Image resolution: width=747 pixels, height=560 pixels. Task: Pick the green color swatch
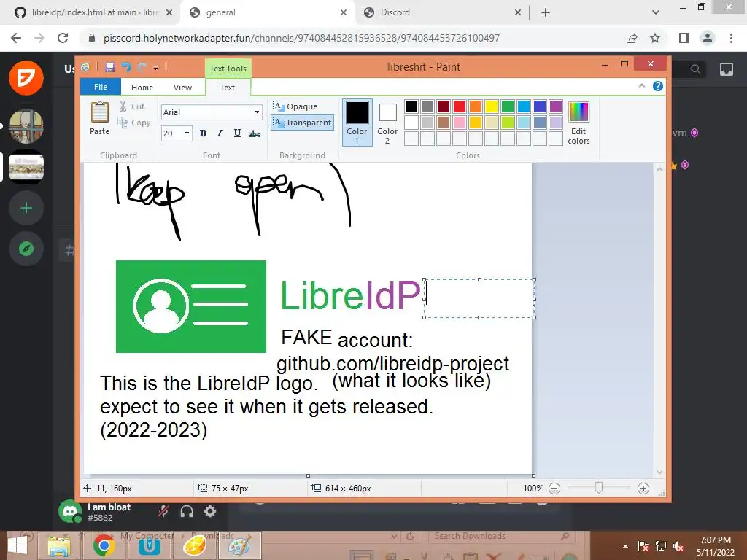pos(508,106)
